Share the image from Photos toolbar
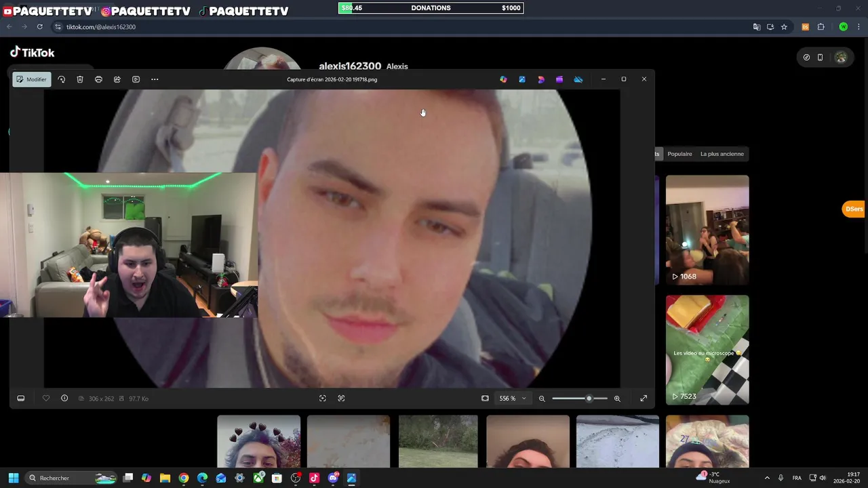 [x=117, y=79]
